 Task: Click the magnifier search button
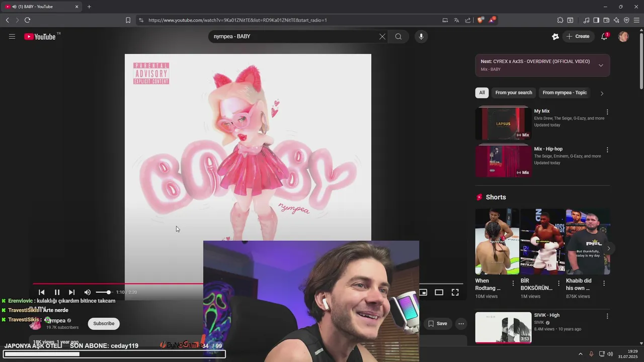398,36
